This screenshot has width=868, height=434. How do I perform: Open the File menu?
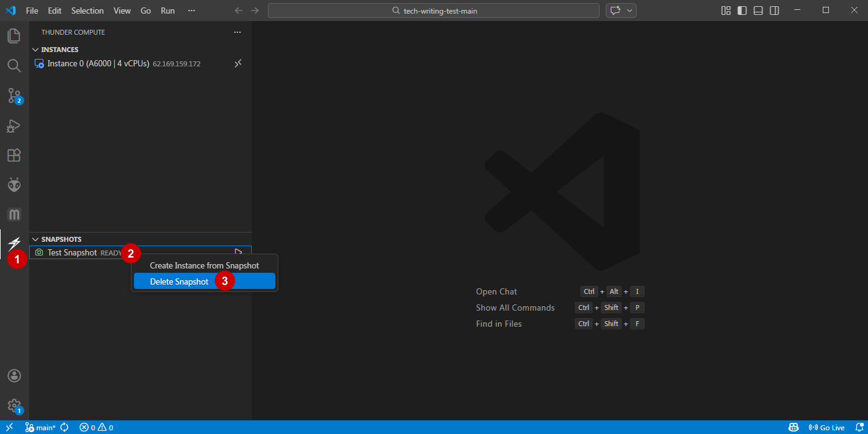coord(32,11)
